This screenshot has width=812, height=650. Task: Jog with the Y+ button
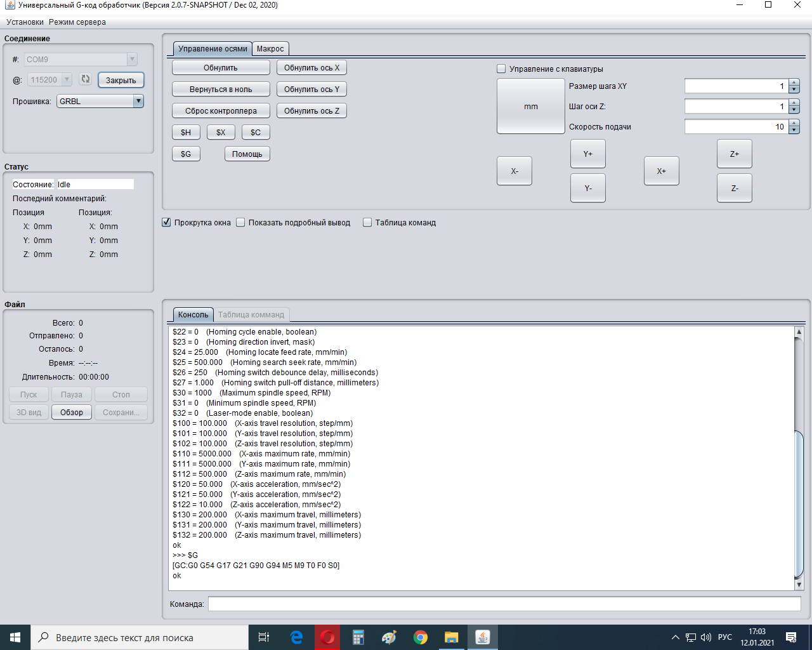tap(588, 154)
